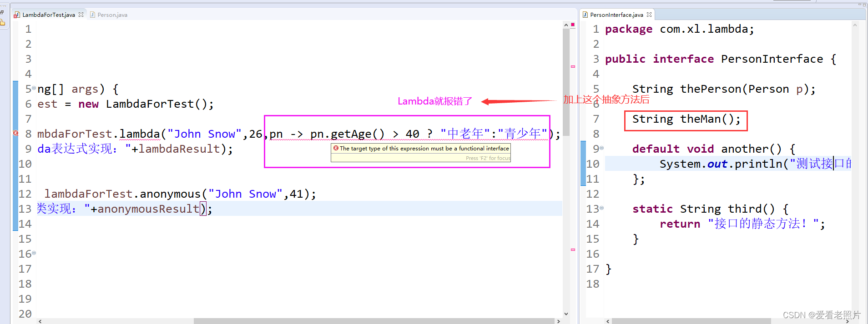
Task: Click 'static String third()' declaration
Action: point(711,209)
